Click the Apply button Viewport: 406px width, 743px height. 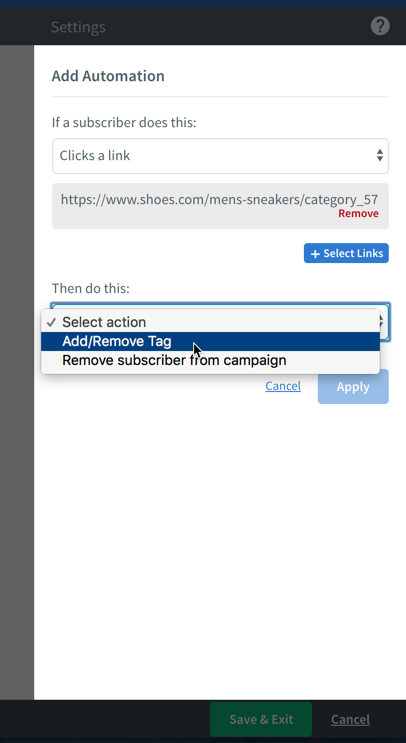point(353,387)
